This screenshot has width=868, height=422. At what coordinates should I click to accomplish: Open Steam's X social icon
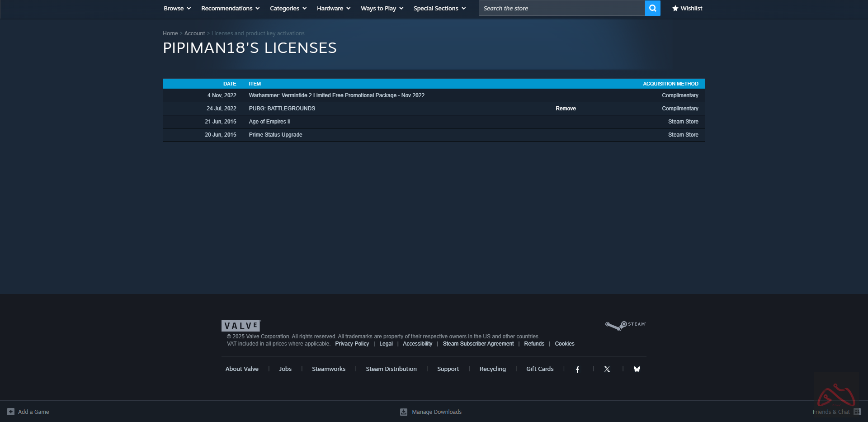point(607,370)
